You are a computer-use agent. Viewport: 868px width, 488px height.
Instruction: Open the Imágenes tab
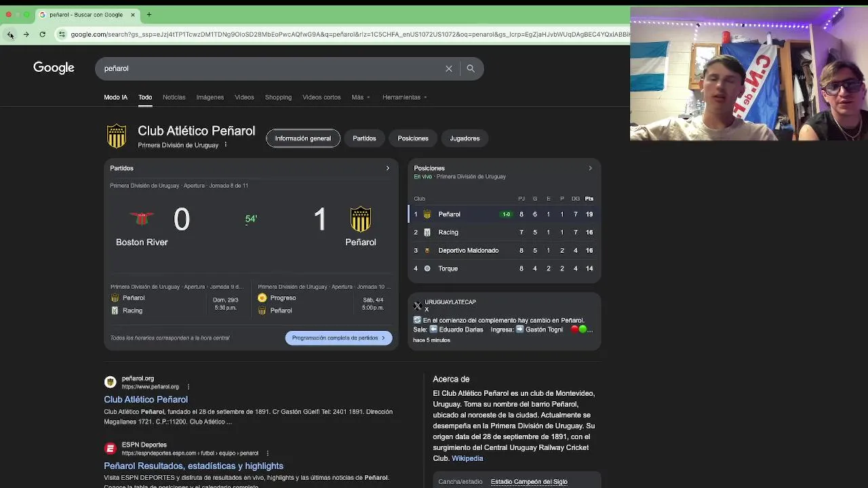click(210, 97)
